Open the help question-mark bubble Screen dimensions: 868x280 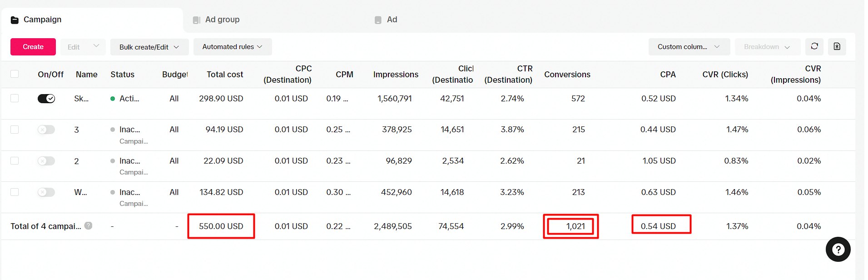click(x=838, y=249)
